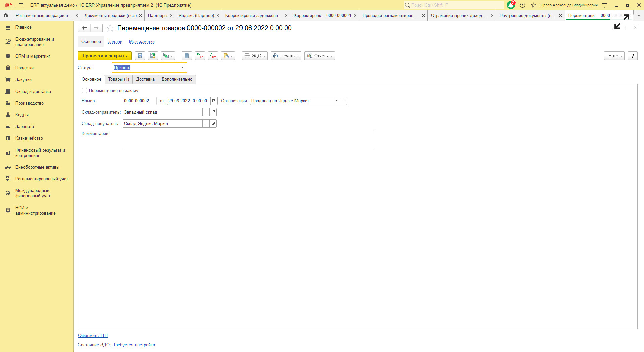Switch to the Товары (1) tab
Screen dimensions: 644x352
[x=118, y=79]
